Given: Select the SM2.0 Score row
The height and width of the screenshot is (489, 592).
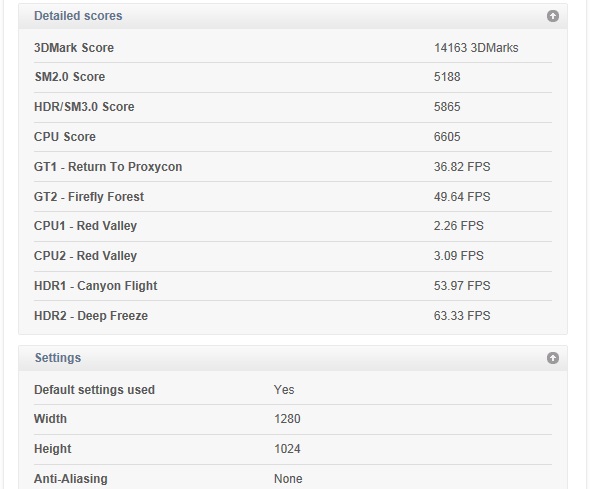Looking at the screenshot, I should pyautogui.click(x=293, y=77).
